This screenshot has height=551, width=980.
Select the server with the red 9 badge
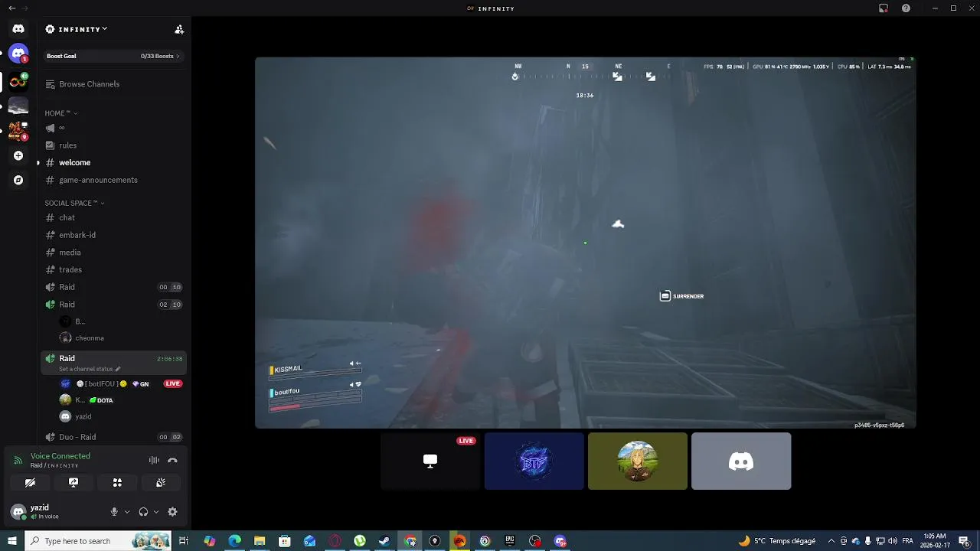tap(18, 131)
